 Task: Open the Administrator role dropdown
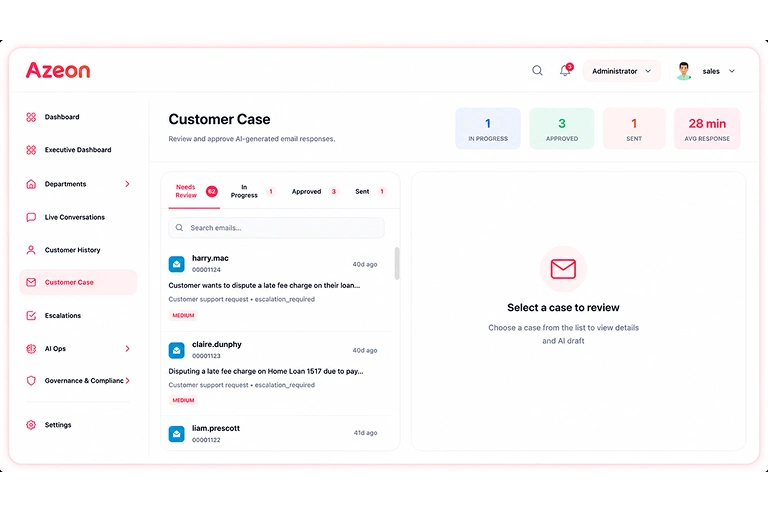click(621, 71)
